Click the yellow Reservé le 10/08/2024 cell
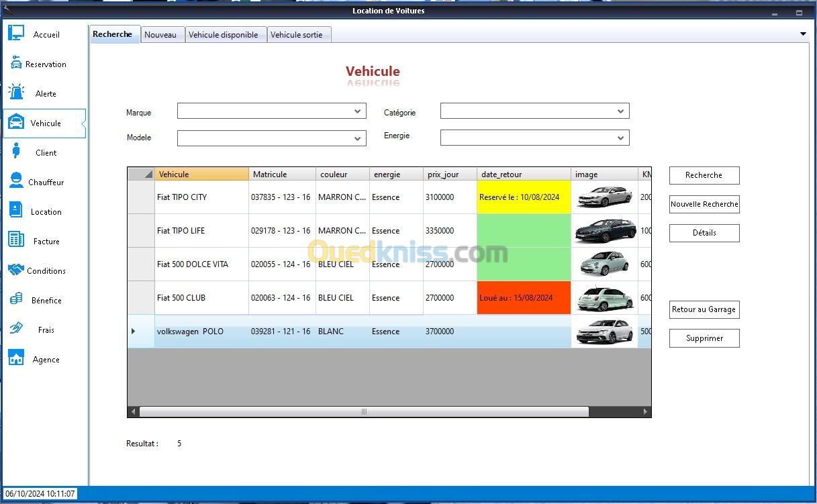The width and height of the screenshot is (817, 504). [524, 197]
